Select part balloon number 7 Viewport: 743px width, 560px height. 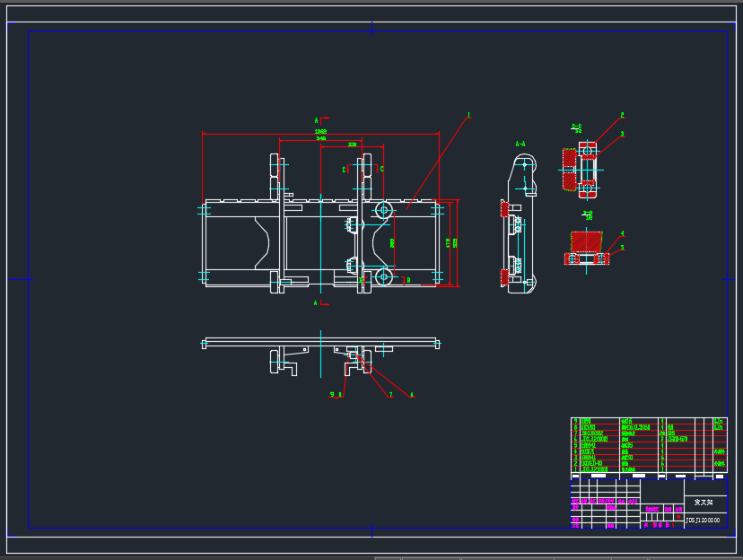390,394
